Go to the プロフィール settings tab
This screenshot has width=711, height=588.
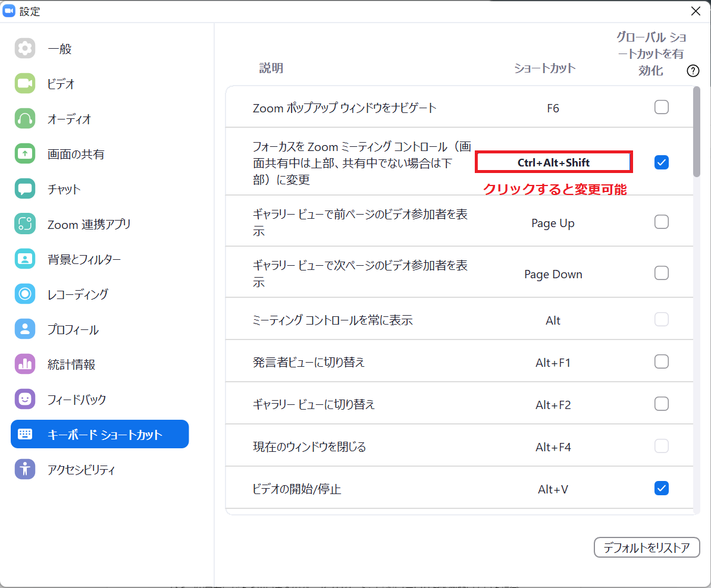click(73, 329)
